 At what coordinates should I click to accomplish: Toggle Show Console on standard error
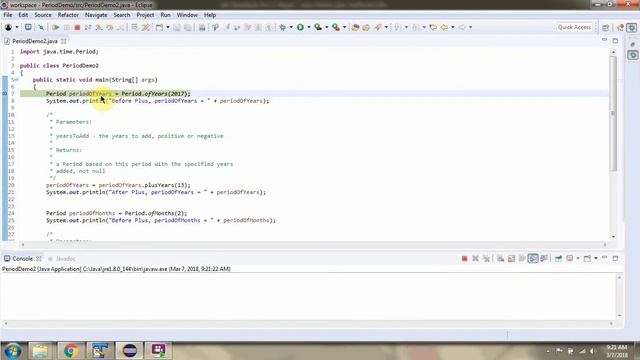(x=544, y=258)
